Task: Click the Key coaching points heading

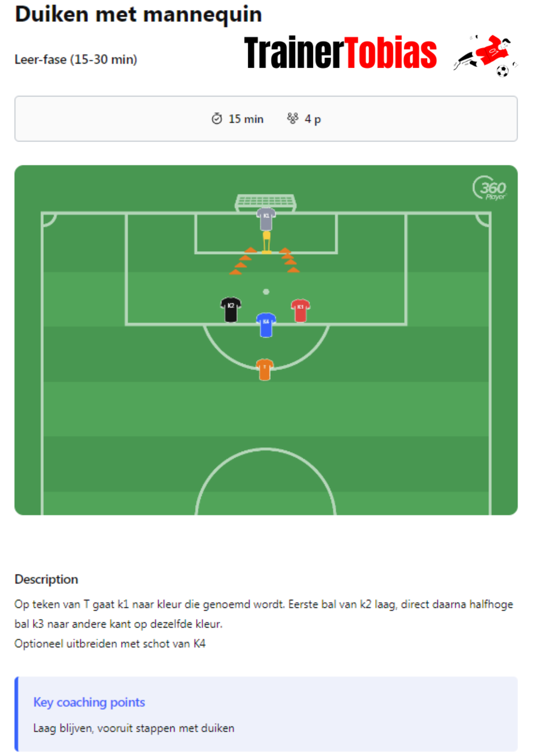Action: (x=89, y=702)
